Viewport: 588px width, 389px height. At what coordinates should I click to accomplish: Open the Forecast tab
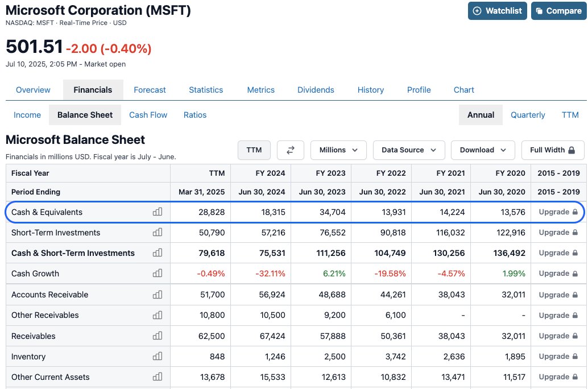pos(150,90)
